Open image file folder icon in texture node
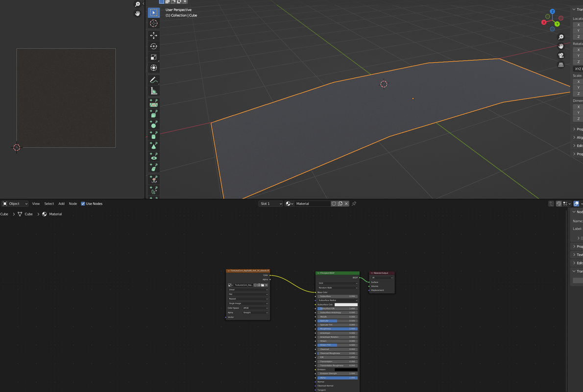The width and height of the screenshot is (583, 392). [x=263, y=285]
